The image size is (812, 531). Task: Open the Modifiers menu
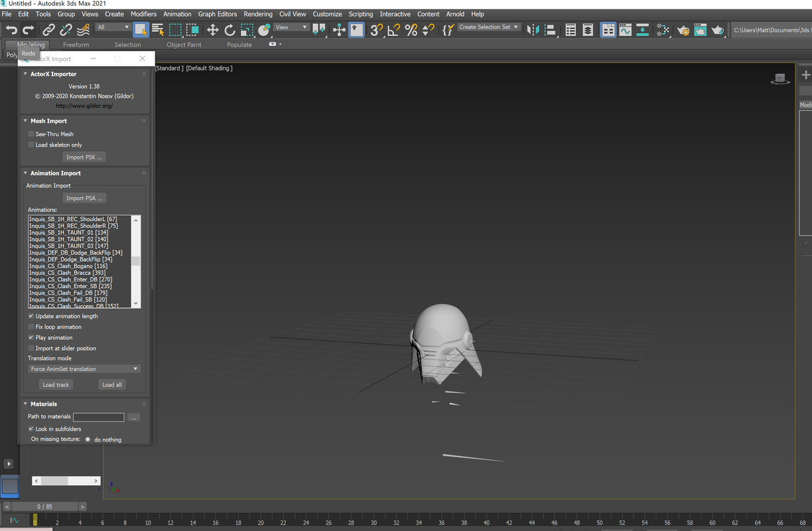144,14
